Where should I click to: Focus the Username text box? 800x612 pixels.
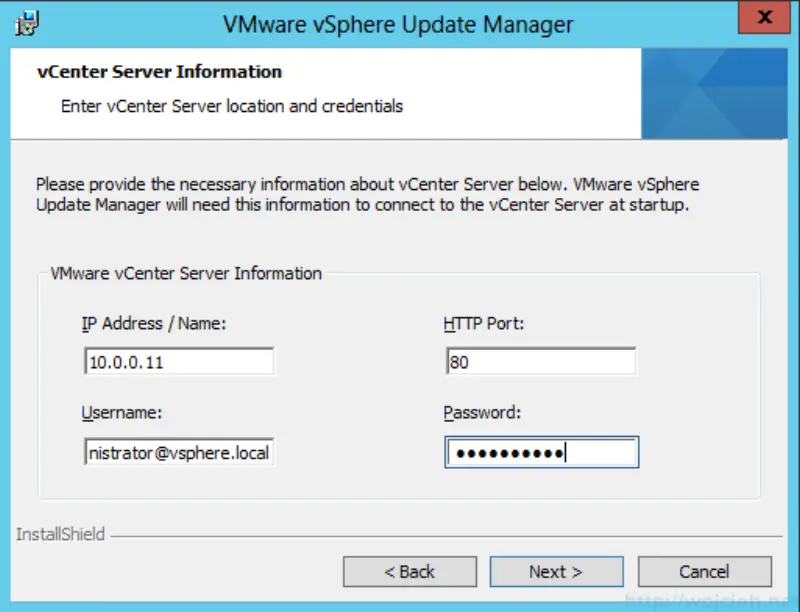(x=178, y=452)
